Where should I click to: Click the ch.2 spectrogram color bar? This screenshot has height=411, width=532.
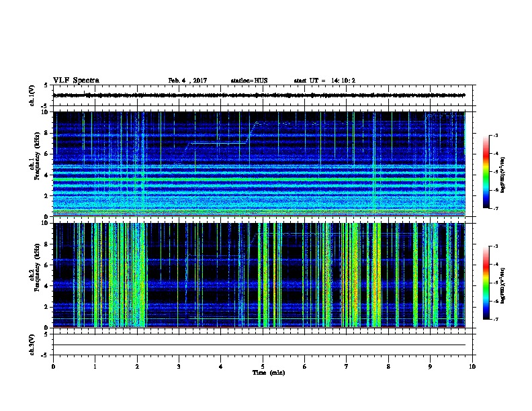tap(486, 283)
